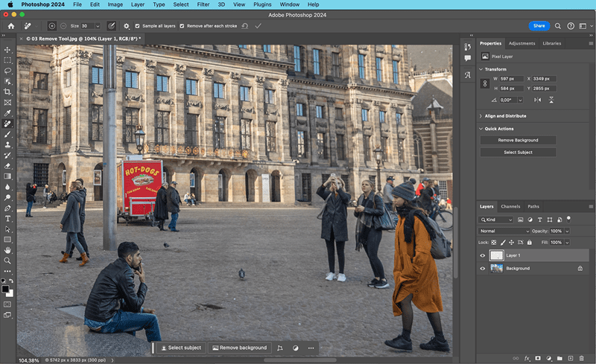Image resolution: width=596 pixels, height=364 pixels.
Task: Open the brush Size dropdown arrow
Action: (x=98, y=26)
